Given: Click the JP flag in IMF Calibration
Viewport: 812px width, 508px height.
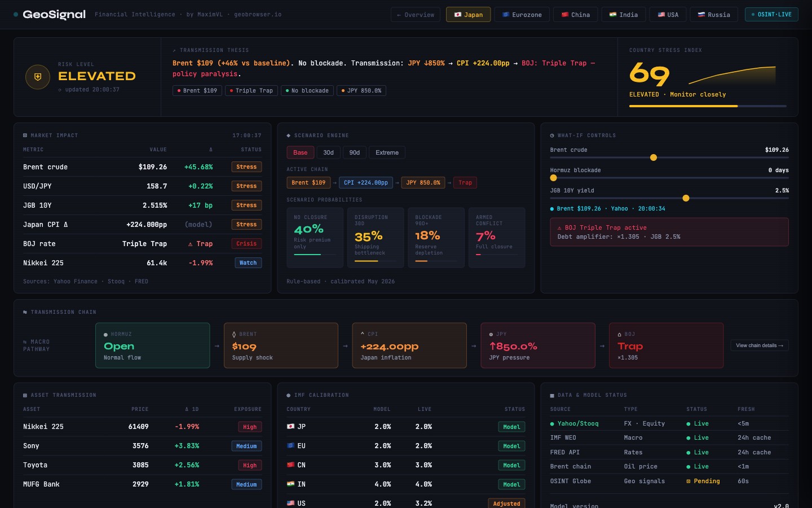Looking at the screenshot, I should (x=290, y=427).
